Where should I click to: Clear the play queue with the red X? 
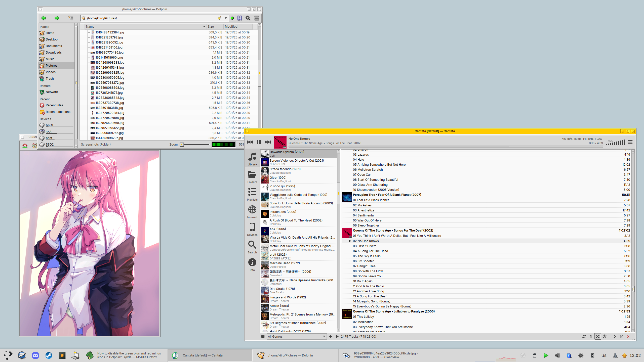coord(628,337)
